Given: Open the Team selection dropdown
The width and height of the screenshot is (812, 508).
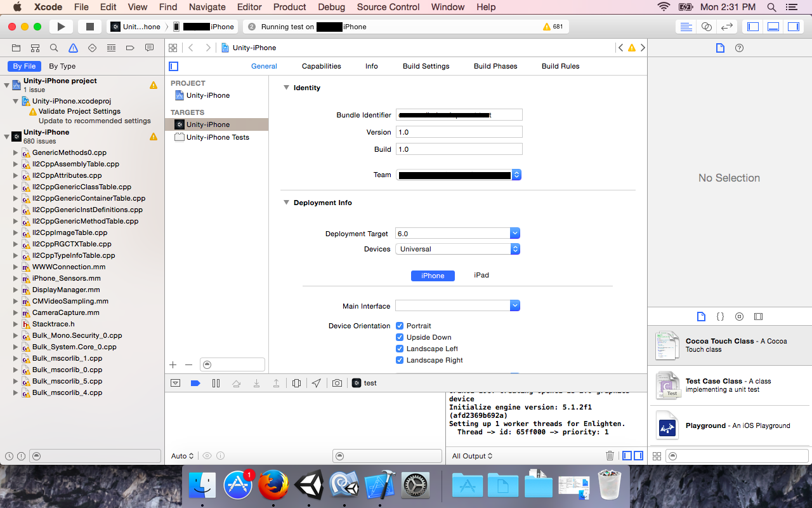Looking at the screenshot, I should click(459, 175).
